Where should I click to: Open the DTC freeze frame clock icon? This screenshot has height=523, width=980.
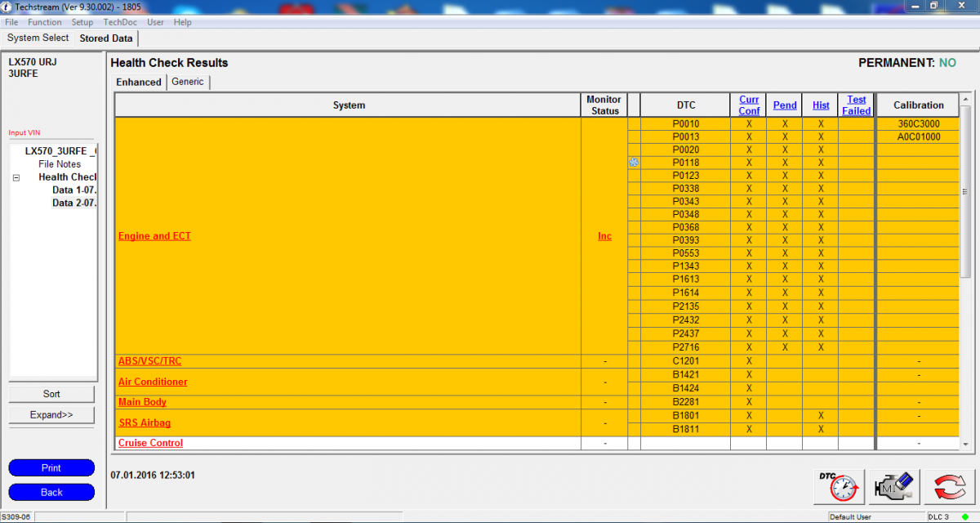coord(839,487)
